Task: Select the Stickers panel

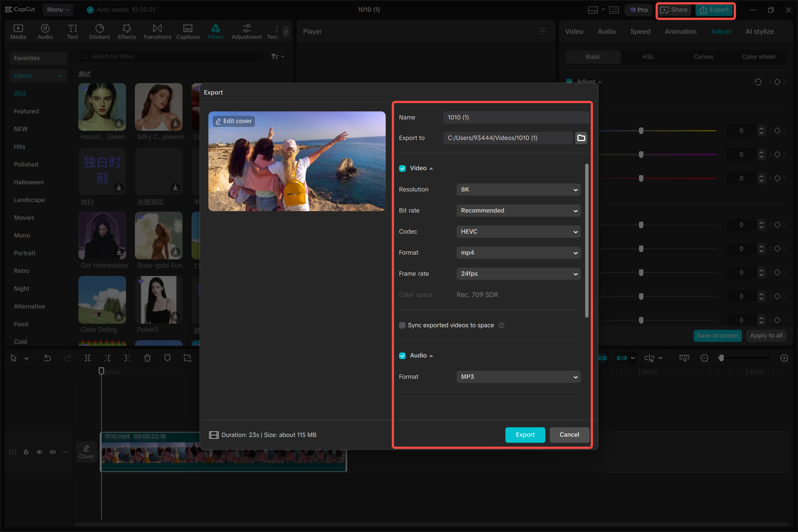Action: coord(99,31)
